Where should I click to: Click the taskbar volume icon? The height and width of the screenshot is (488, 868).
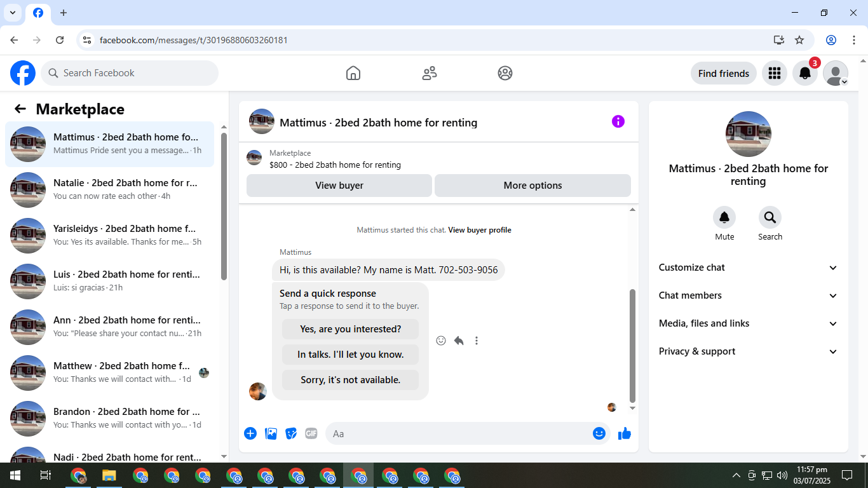782,475
